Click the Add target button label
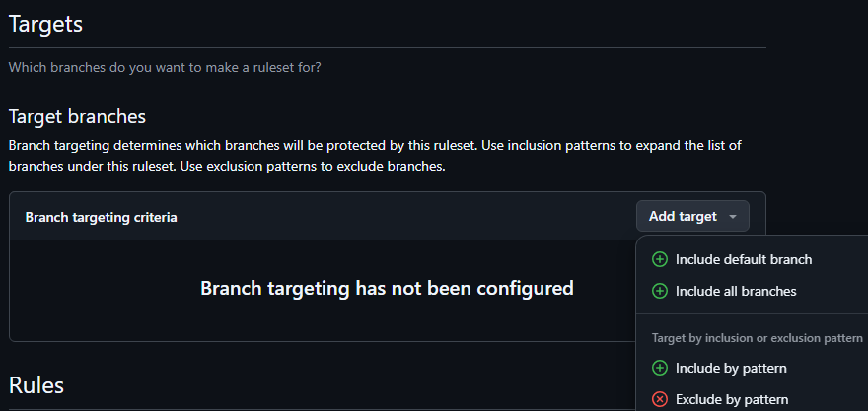The width and height of the screenshot is (868, 411). [x=683, y=216]
